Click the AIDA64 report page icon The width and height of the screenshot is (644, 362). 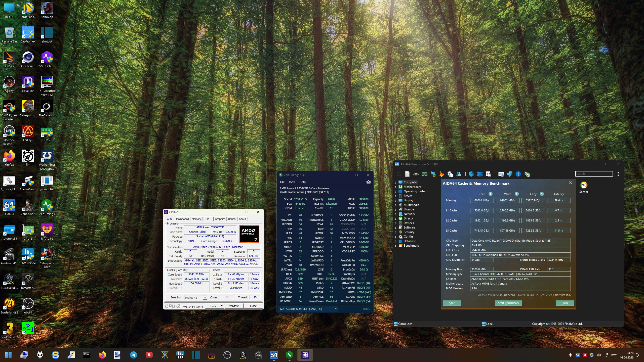point(407,174)
